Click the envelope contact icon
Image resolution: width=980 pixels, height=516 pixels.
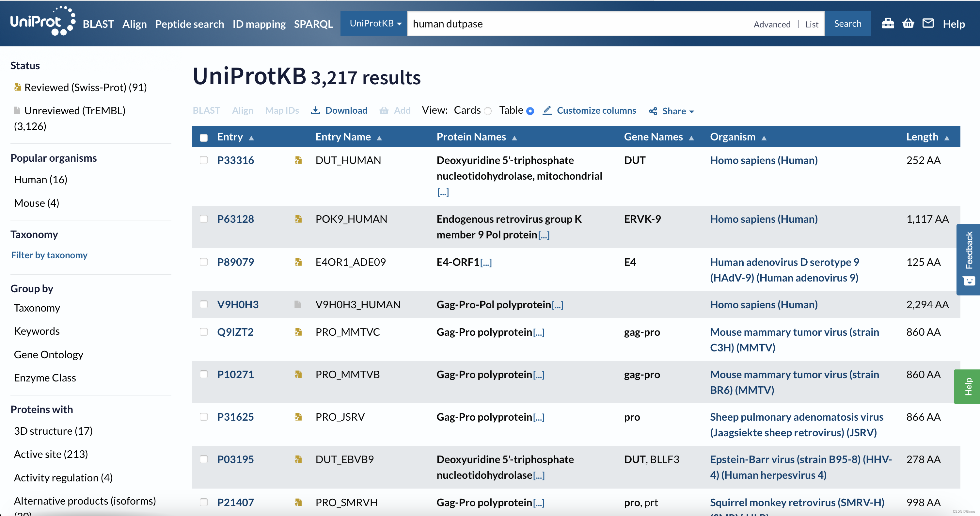coord(928,24)
